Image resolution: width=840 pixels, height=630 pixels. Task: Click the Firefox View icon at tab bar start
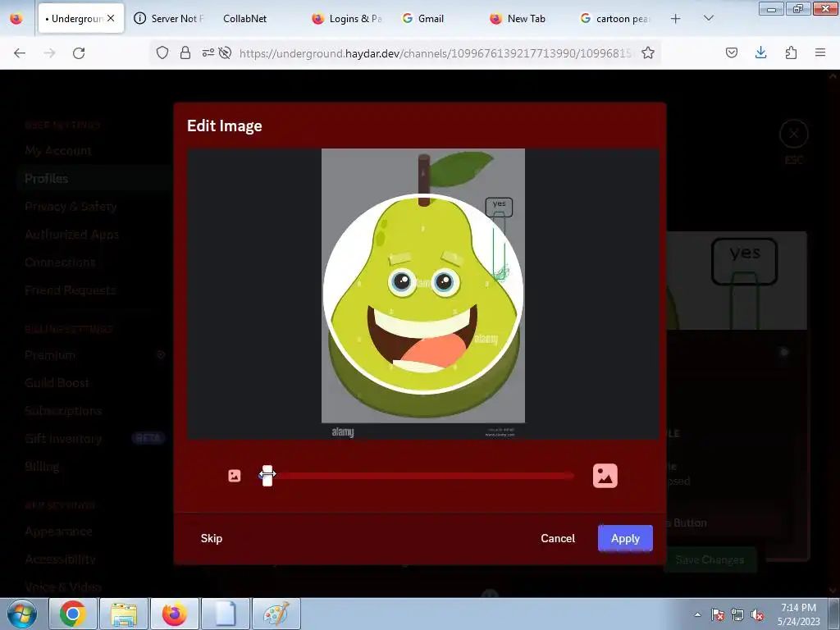coord(16,18)
